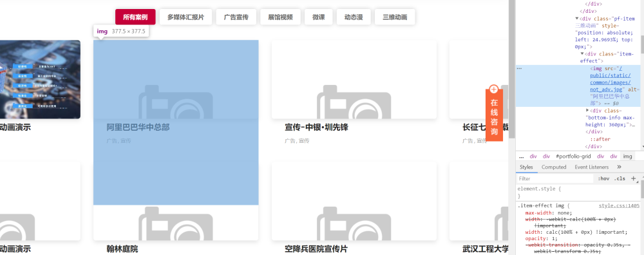Image resolution: width=644 pixels, height=255 pixels.
Task: Open the 阿里巴巴华中总部 case title
Action: [138, 127]
